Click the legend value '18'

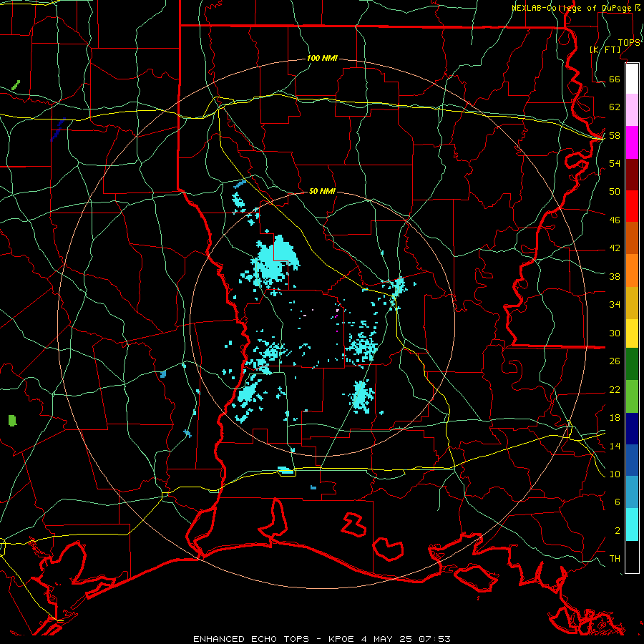tap(615, 418)
